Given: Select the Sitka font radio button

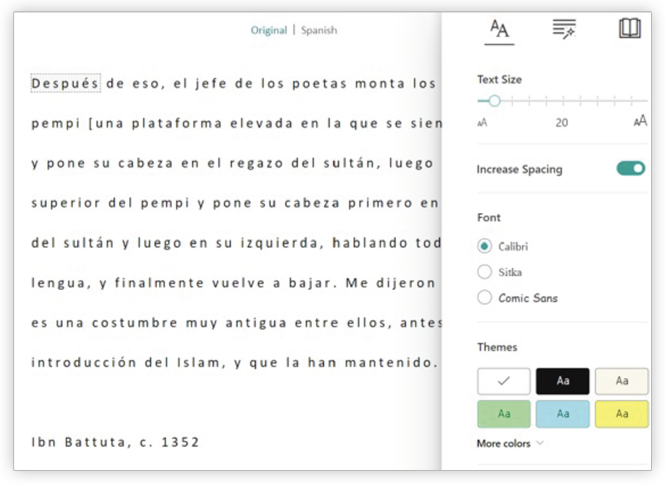Looking at the screenshot, I should click(x=484, y=272).
